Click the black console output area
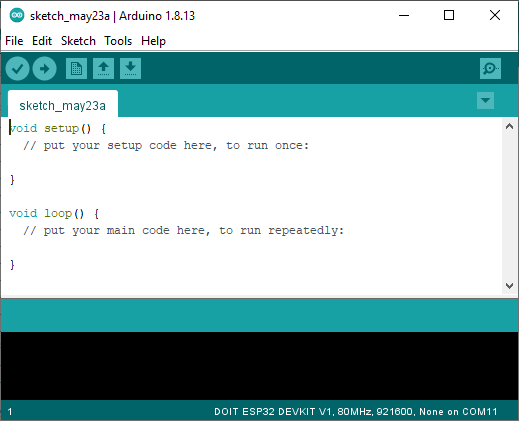The image size is (519, 421). coord(259,366)
